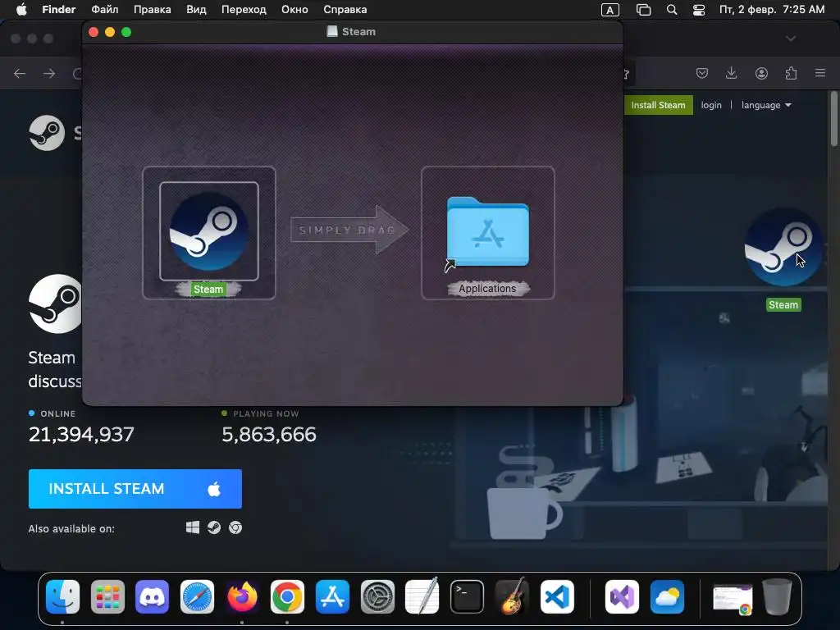This screenshot has height=630, width=840.
Task: Open the Файл menu
Action: click(x=104, y=10)
